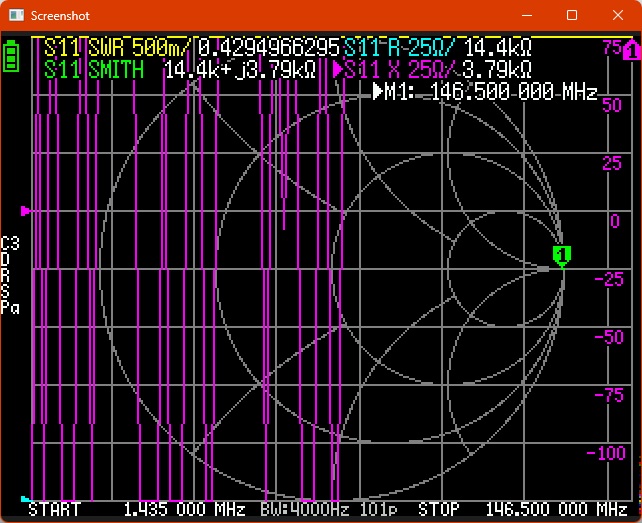Click the cyan reference marker at bottom left
Viewport: 642px width, 523px height.
click(26, 499)
